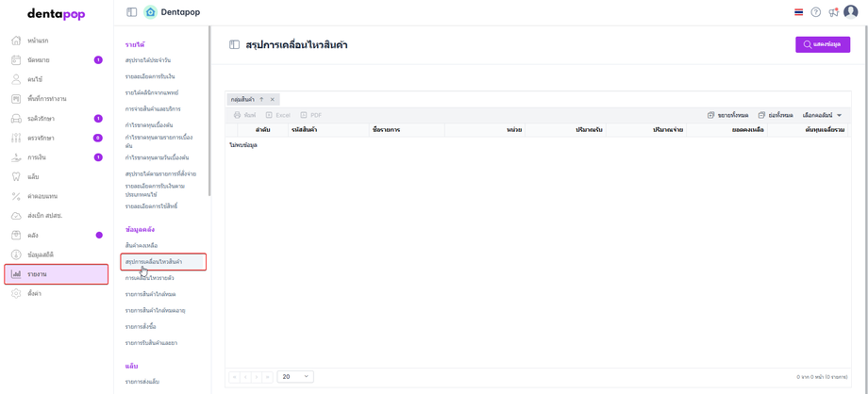Click ขยายทั้งหมด to expand all groups
Screen dimensions: 868x394
click(728, 115)
